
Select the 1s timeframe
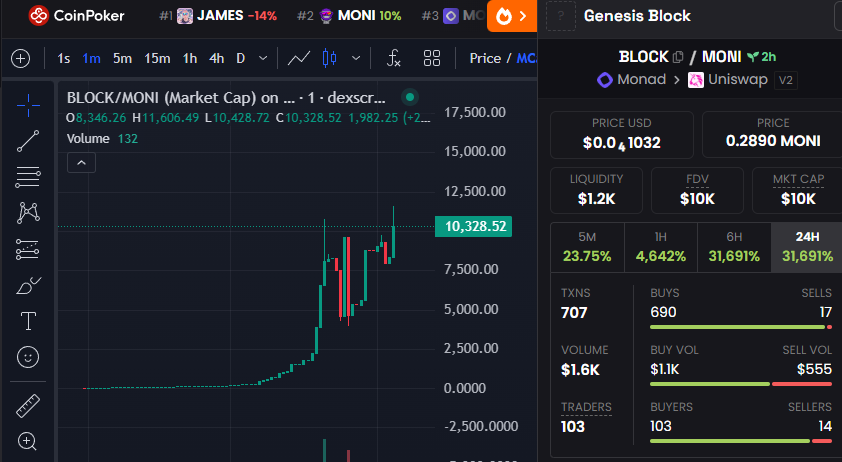63,59
